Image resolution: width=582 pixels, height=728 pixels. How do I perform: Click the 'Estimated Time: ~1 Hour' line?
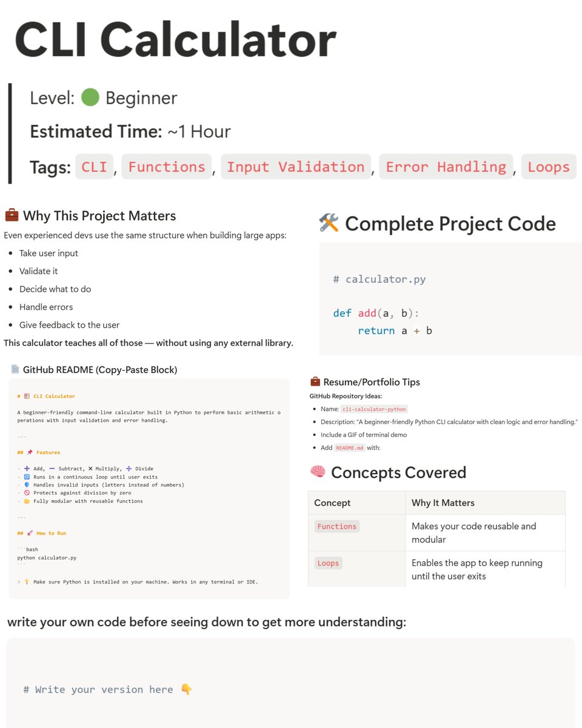130,132
